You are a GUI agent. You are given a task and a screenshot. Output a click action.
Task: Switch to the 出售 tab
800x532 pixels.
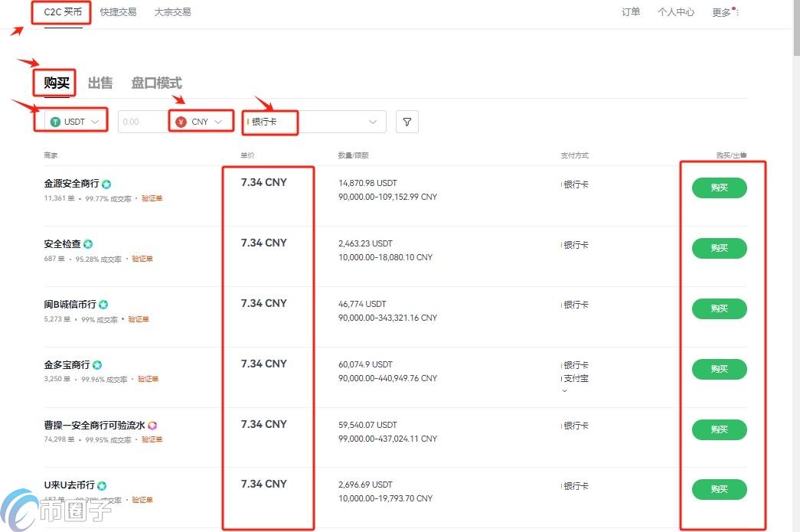click(x=100, y=83)
